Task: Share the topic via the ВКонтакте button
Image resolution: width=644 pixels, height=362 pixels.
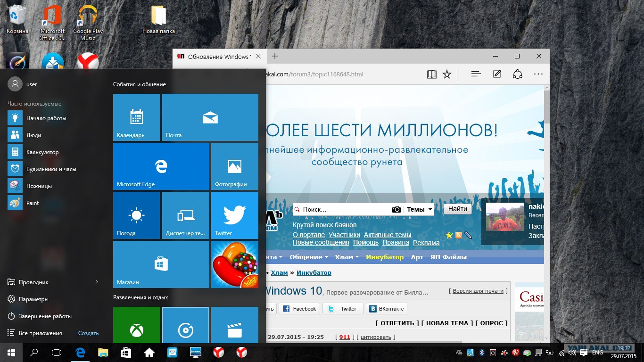Action: pyautogui.click(x=387, y=309)
